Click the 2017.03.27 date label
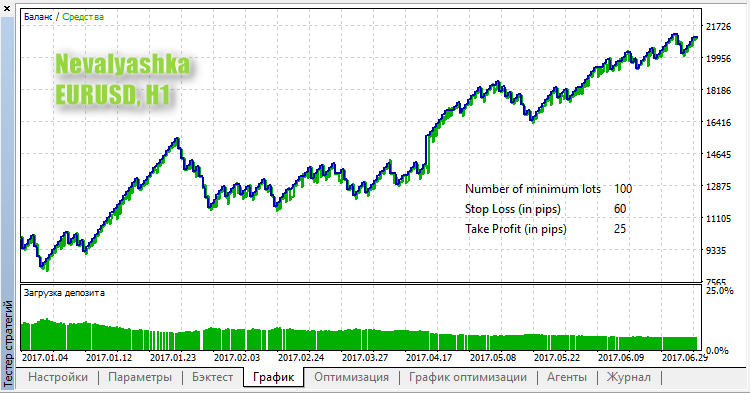 365,358
